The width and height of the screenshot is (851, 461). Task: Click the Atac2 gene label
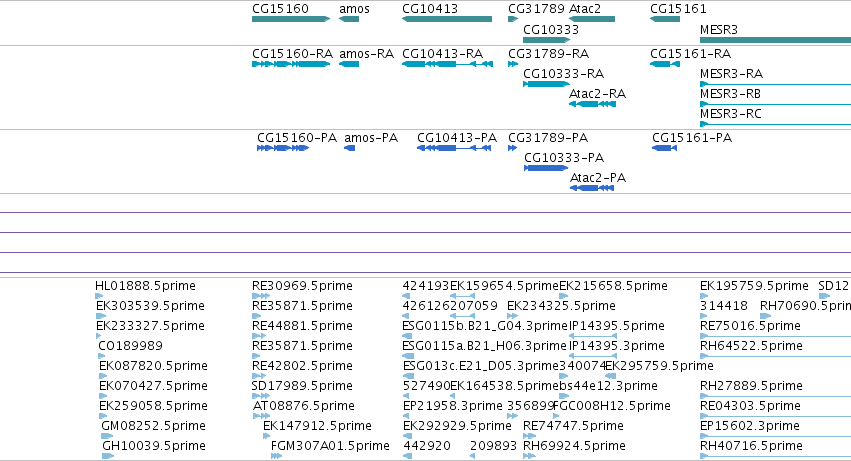pos(585,9)
